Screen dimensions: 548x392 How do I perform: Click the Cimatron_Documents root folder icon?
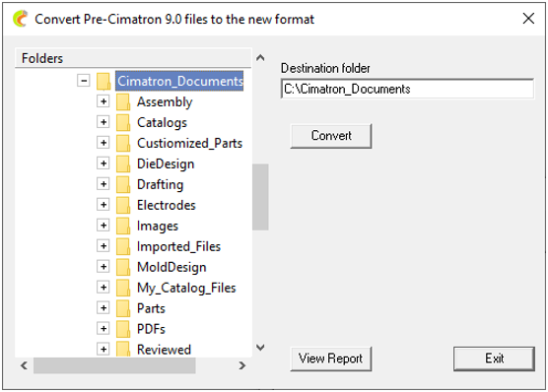[103, 81]
